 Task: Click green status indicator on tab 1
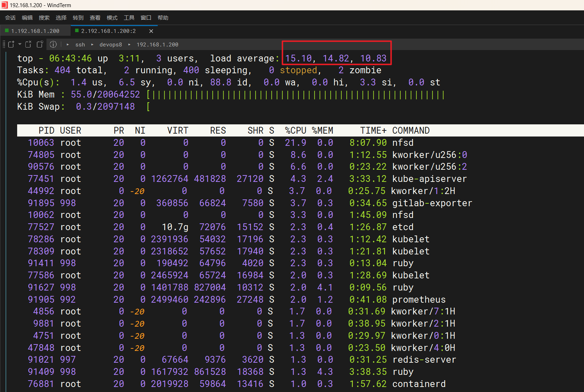point(7,31)
